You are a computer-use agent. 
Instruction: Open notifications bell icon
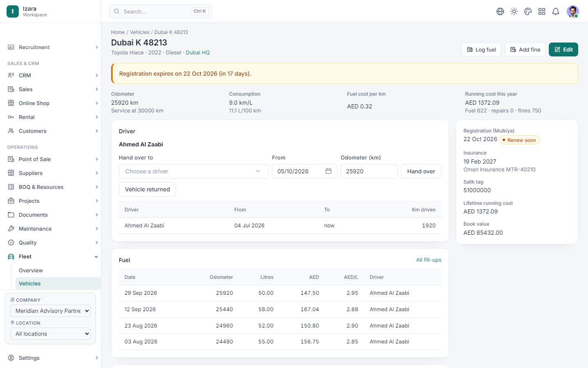click(556, 11)
